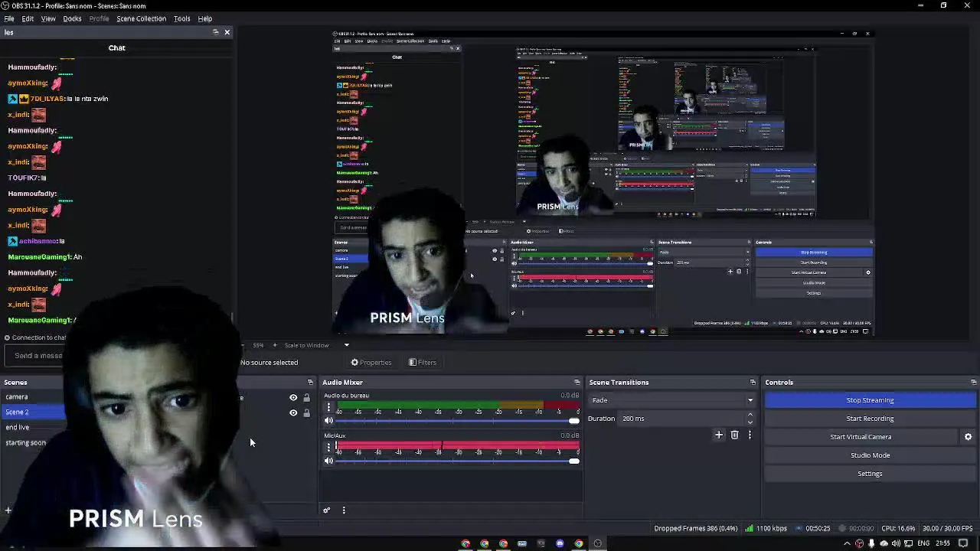Image resolution: width=980 pixels, height=551 pixels.
Task: Toggle the lock on top source row
Action: coord(306,398)
